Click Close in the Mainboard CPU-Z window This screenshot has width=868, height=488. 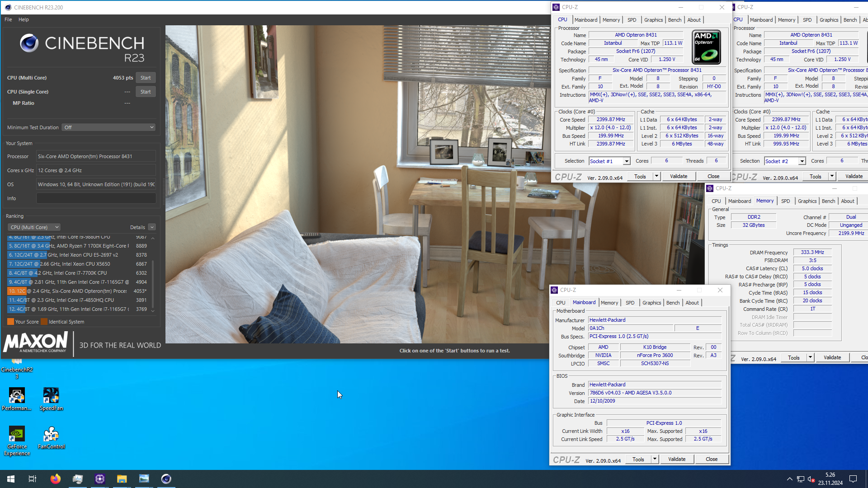point(712,459)
